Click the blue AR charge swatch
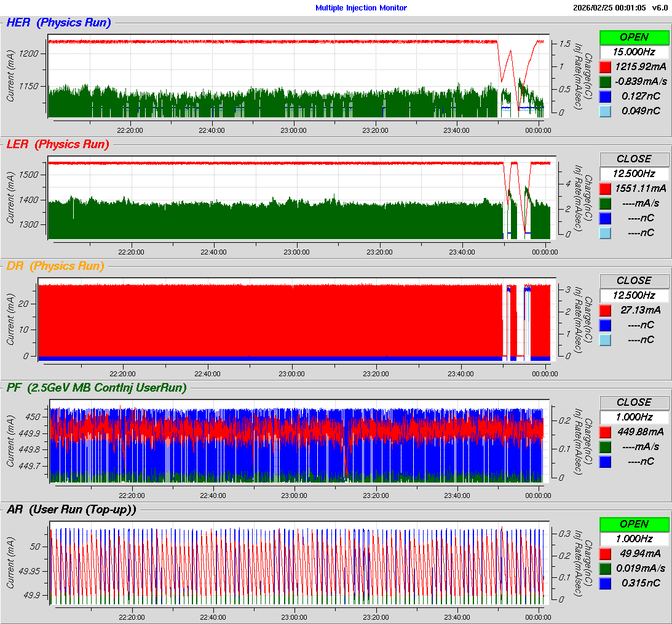Image resolution: width=672 pixels, height=624 pixels. coord(606,583)
